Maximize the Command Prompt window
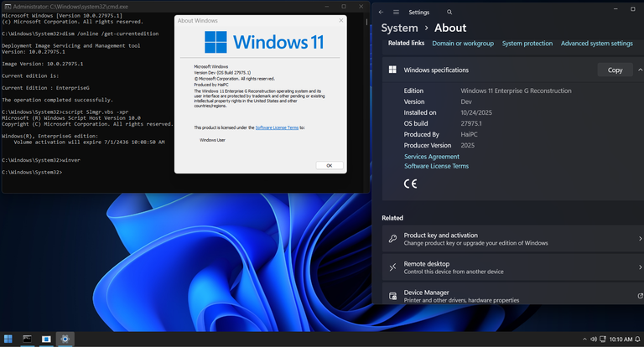The height and width of the screenshot is (347, 644). tap(344, 7)
